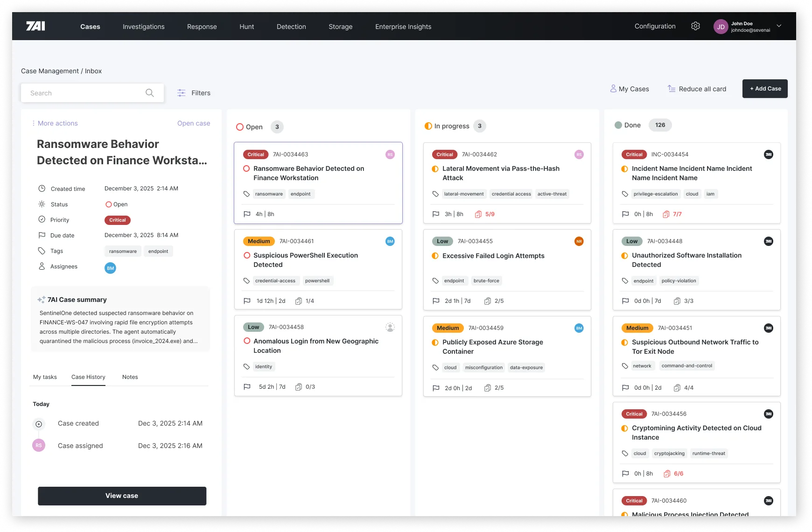Click the ransomware tag on the case detail
Screen dimensions: 812x532
122,251
